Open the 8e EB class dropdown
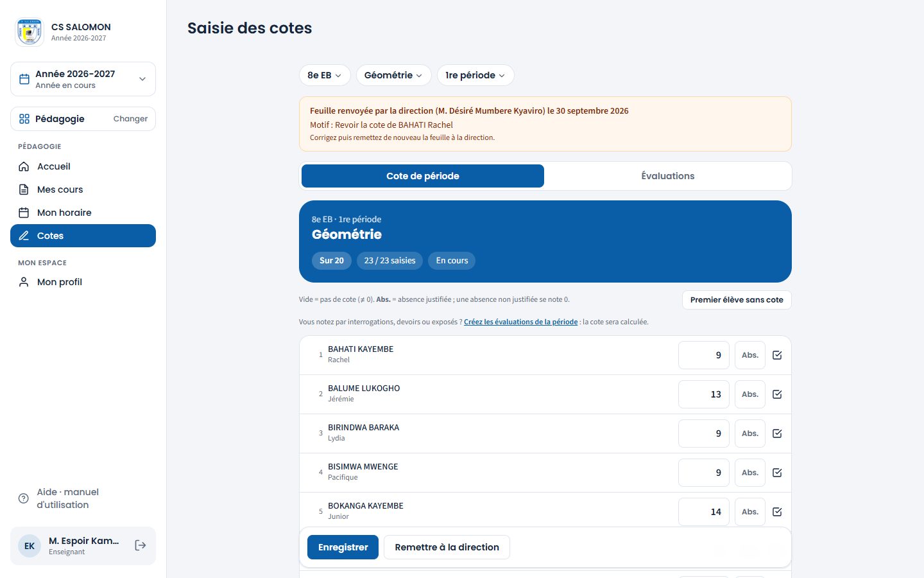 point(325,75)
